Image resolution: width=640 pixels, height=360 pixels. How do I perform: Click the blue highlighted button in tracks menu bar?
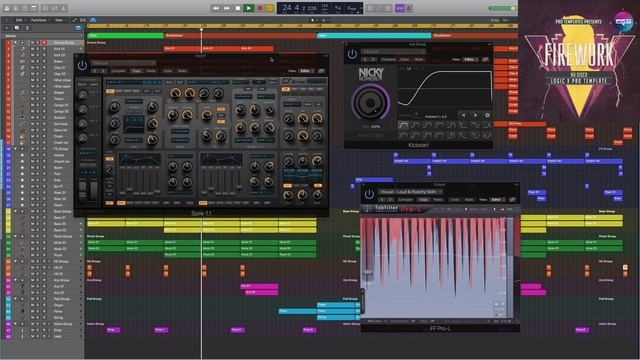93,20
